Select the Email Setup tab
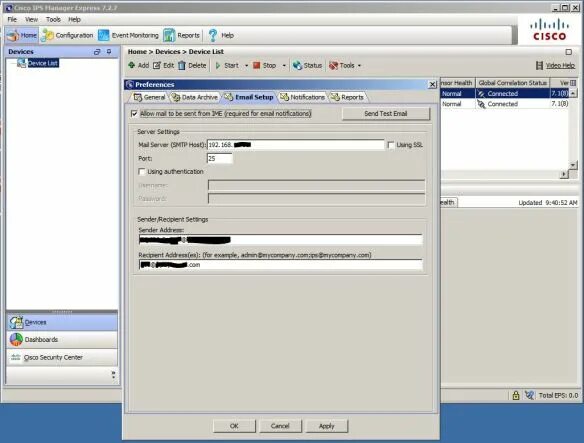Screen dimensions: 584x443 [x=249, y=97]
